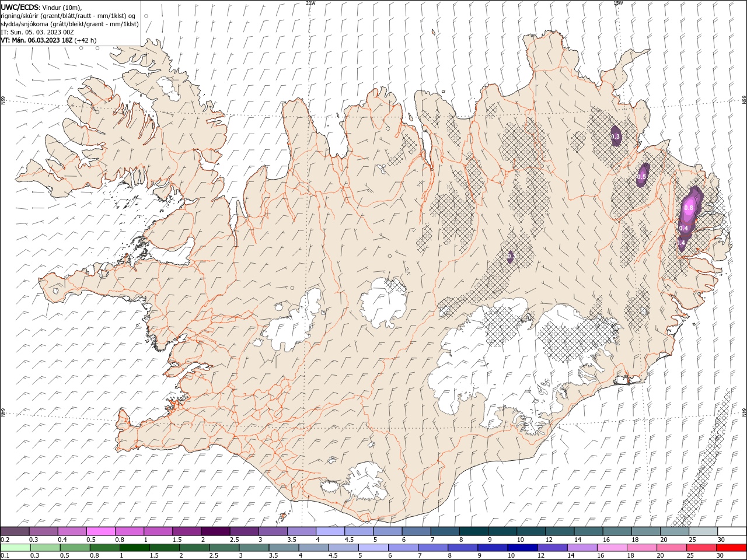This screenshot has width=747, height=560.
Task: Select lower scale pale green swatch 0.1 to 0.3
Action: [15, 548]
